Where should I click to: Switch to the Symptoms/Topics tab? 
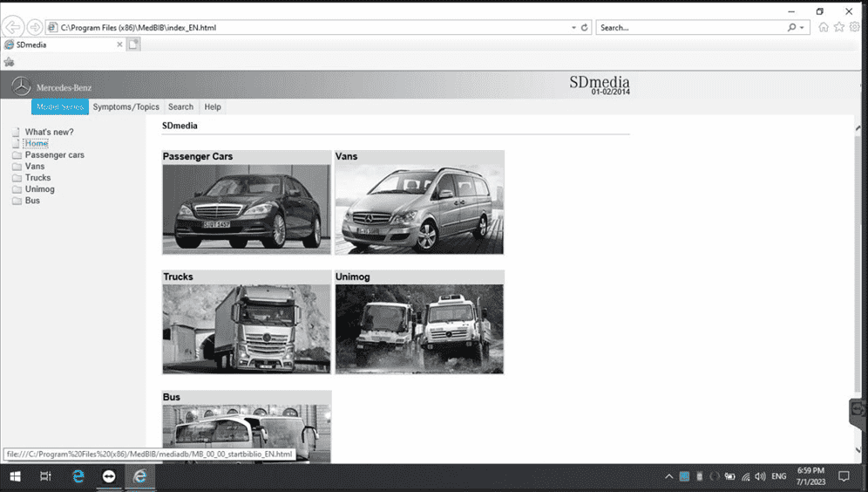(125, 107)
